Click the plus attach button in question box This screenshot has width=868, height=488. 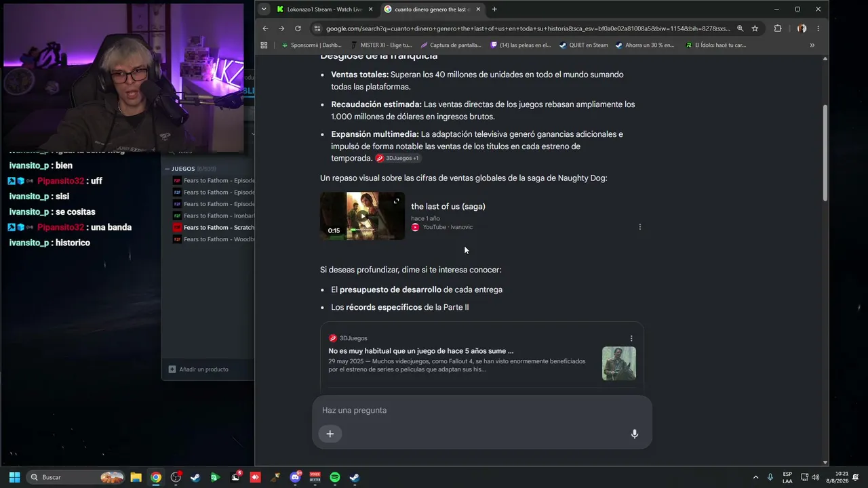330,434
